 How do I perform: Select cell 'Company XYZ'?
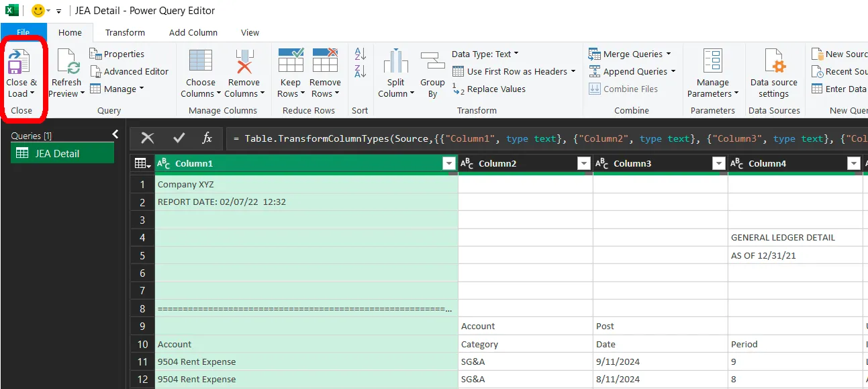coord(306,184)
